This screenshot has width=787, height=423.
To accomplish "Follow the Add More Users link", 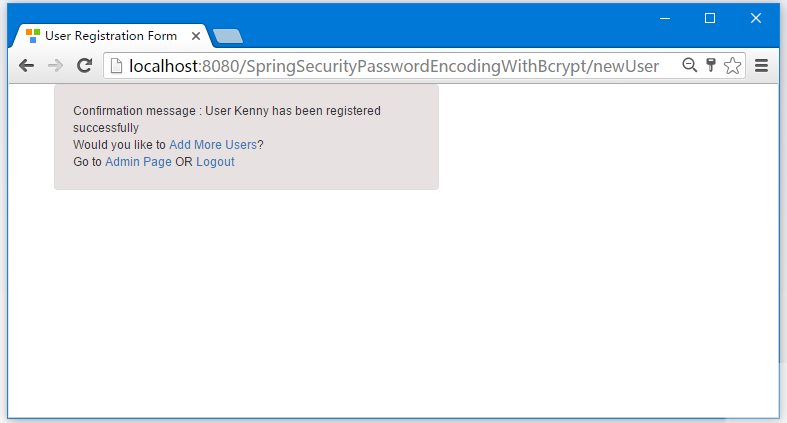I will (213, 145).
